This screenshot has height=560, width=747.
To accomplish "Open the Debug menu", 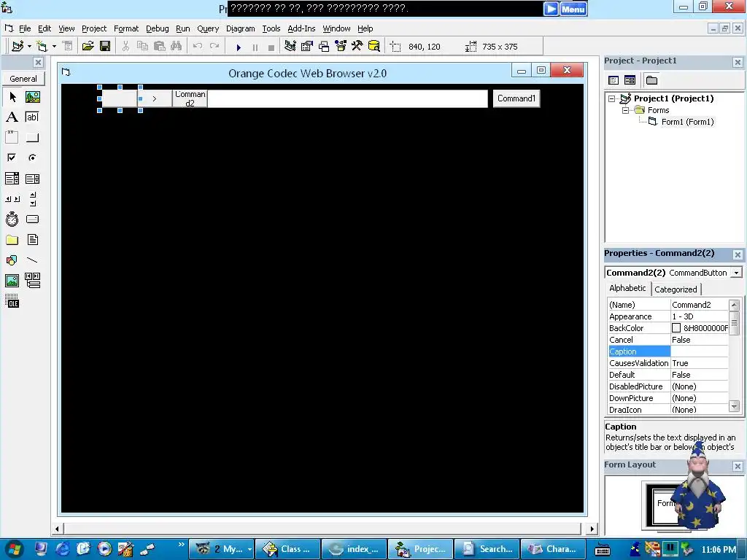I will point(158,28).
